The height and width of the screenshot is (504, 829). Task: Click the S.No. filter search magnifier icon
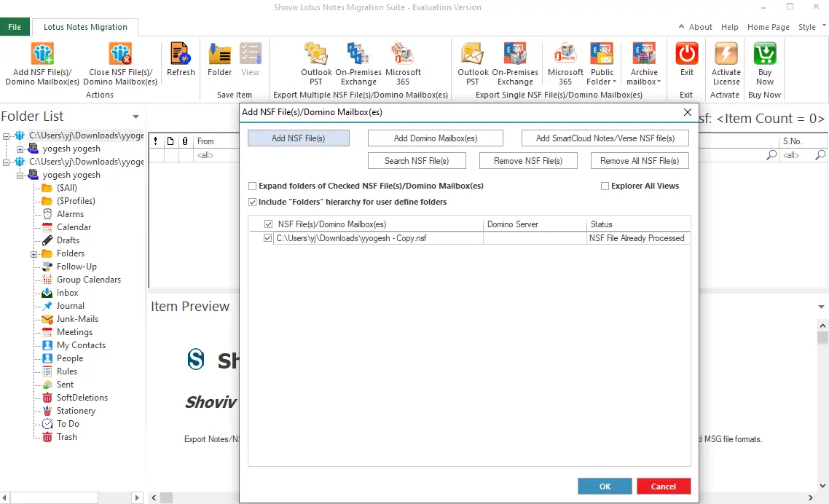click(x=820, y=155)
